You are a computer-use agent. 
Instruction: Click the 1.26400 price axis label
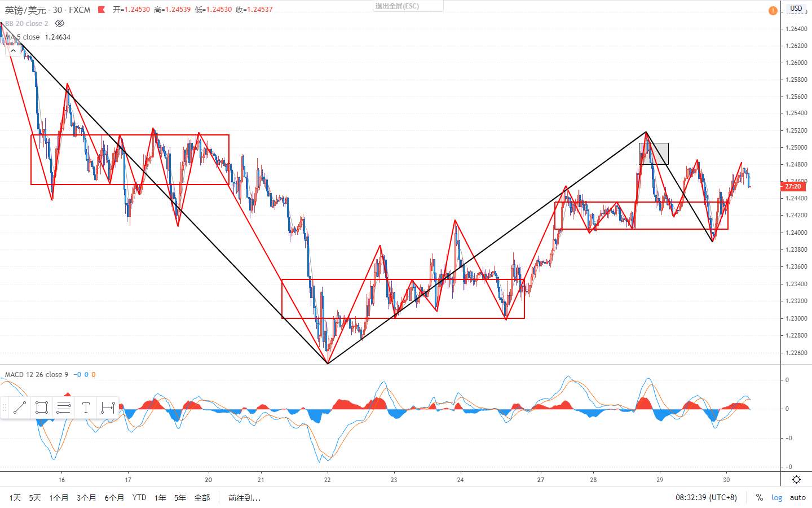(796, 29)
